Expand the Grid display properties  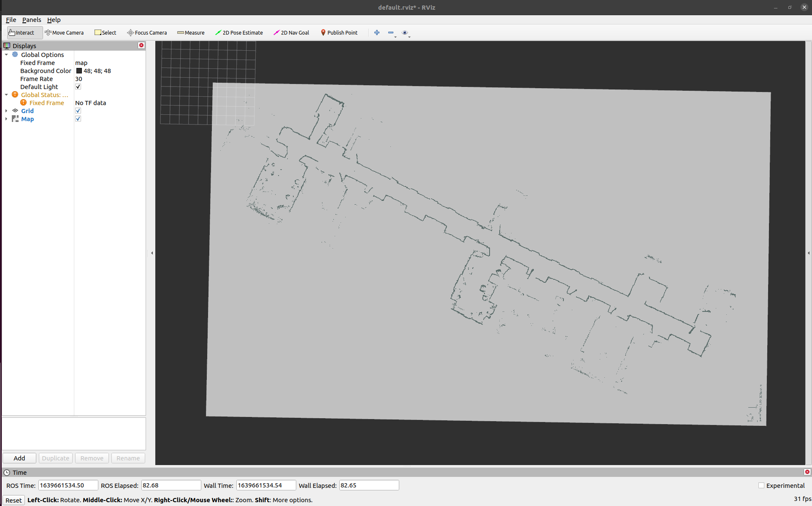click(6, 111)
